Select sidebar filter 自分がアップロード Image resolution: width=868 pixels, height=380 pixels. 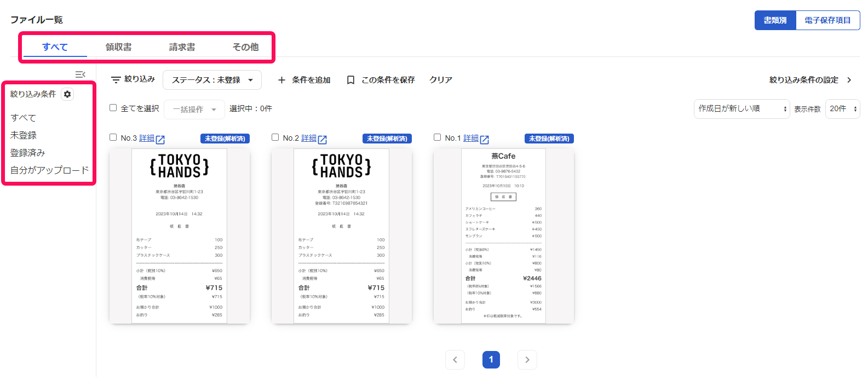click(50, 170)
